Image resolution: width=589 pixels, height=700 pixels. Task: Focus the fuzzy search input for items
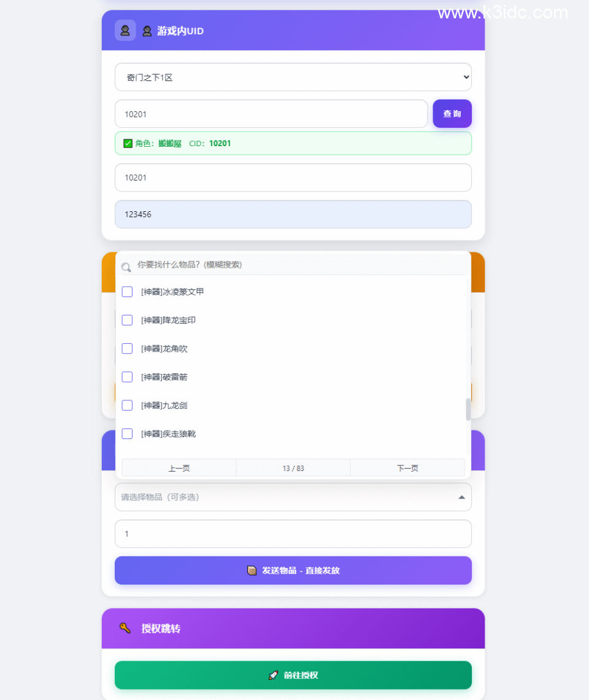pyautogui.click(x=300, y=265)
